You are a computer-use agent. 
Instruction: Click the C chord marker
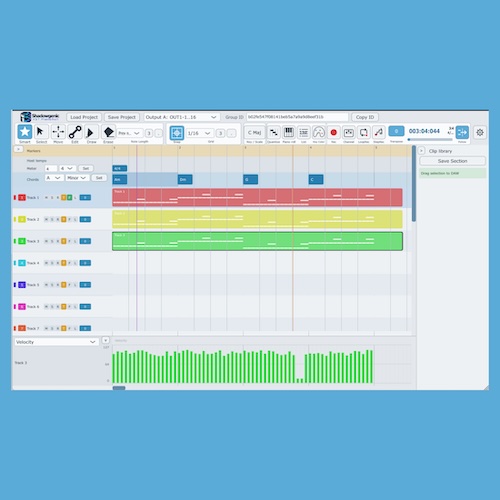pyautogui.click(x=316, y=179)
